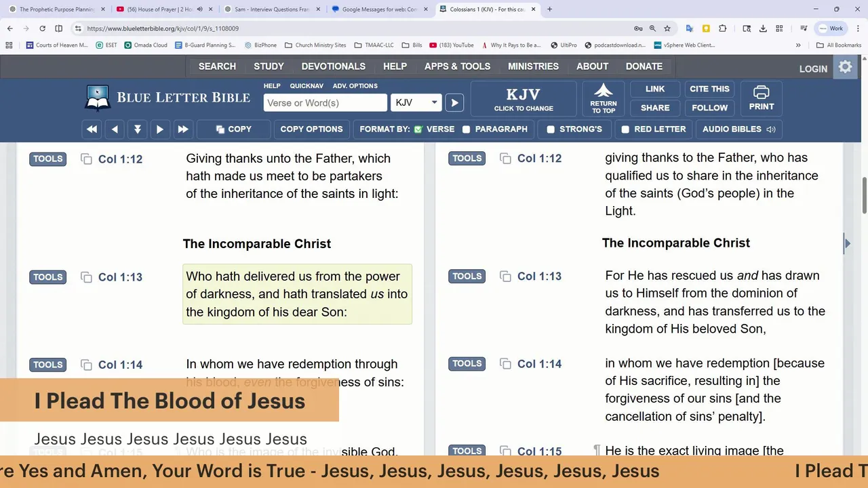Click the go arrow next to KJV dropdown
The width and height of the screenshot is (868, 488).
(454, 103)
